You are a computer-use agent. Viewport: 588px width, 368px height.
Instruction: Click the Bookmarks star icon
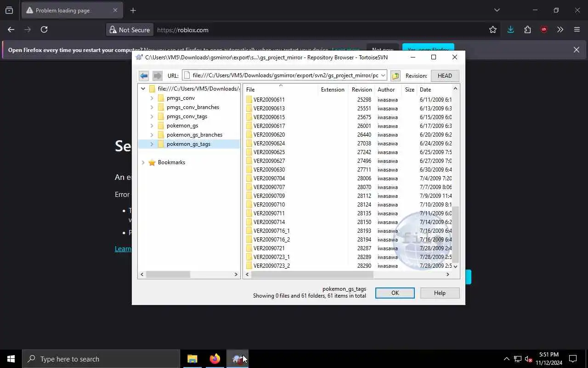coord(152,162)
